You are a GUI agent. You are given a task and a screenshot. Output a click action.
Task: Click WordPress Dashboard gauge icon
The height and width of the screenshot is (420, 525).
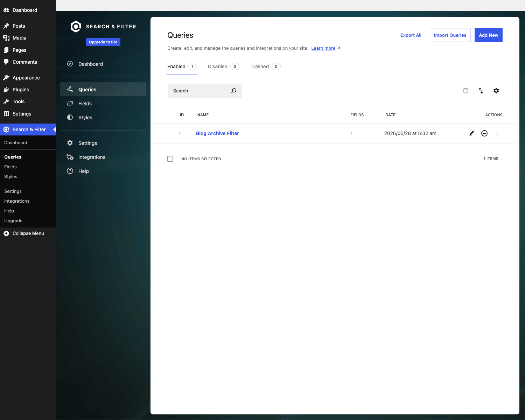[6, 10]
